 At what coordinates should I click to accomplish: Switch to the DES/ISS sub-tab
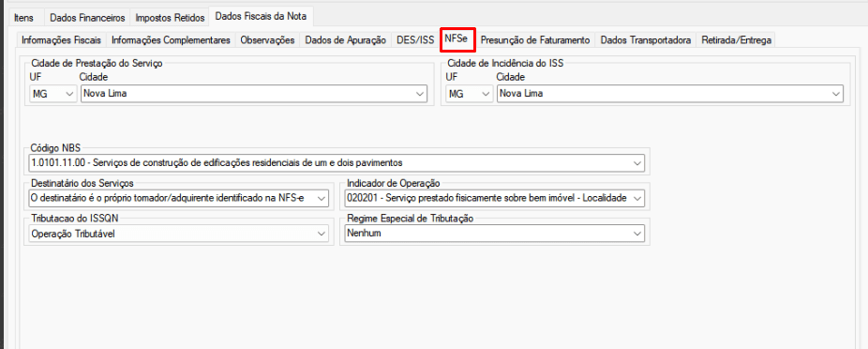[415, 40]
